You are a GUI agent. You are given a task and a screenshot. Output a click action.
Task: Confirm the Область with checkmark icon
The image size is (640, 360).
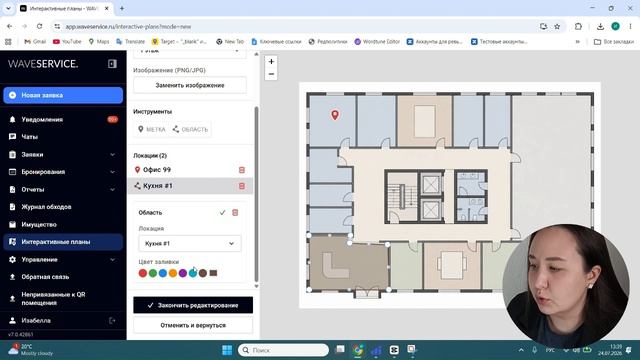click(222, 213)
